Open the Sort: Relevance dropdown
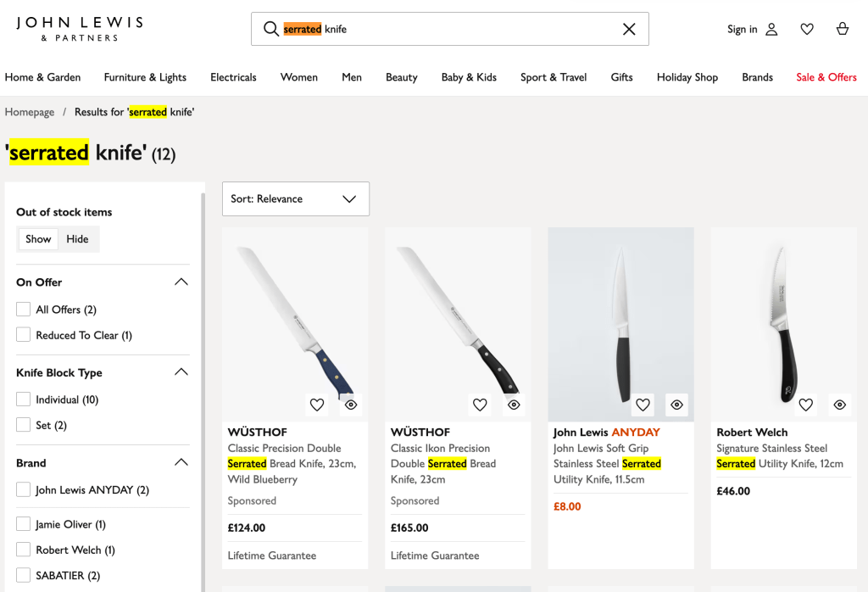Viewport: 868px width, 592px height. coord(295,198)
